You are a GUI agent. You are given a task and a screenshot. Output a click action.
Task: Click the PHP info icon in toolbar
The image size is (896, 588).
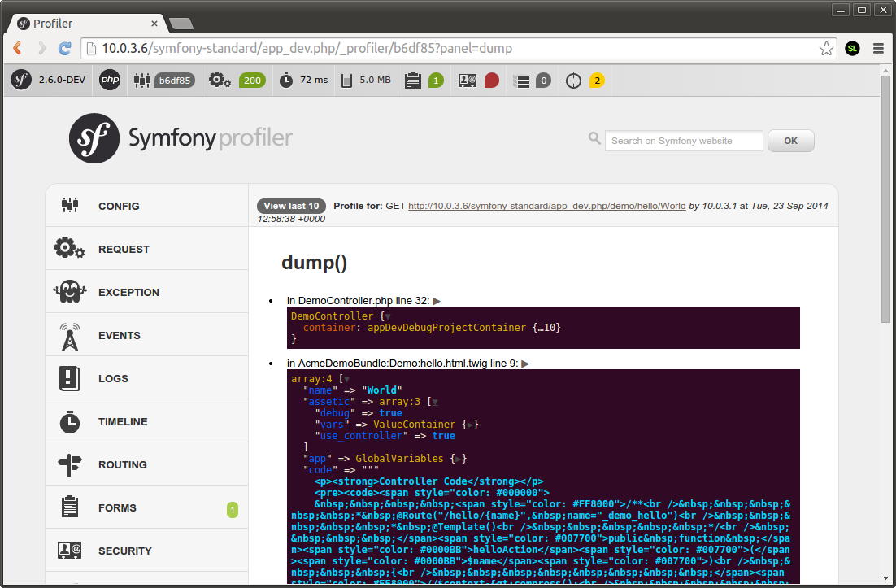tap(110, 81)
